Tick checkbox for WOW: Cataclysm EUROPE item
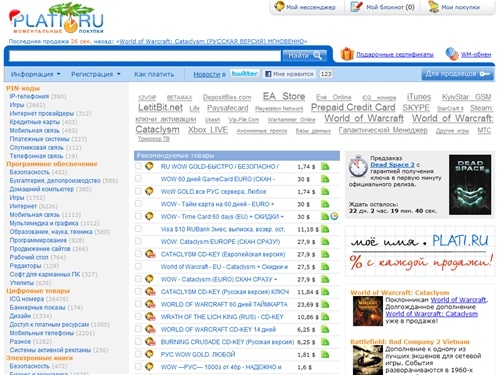500x375 pixels. (x=138, y=241)
